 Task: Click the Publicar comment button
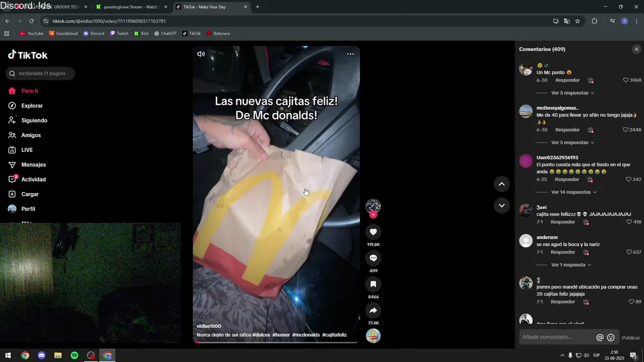tap(631, 338)
